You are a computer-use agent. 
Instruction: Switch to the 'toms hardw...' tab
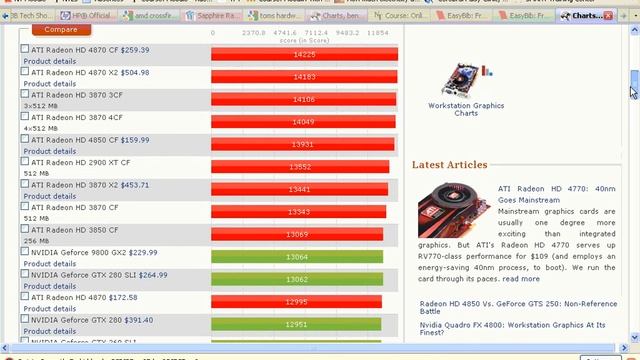[275, 16]
